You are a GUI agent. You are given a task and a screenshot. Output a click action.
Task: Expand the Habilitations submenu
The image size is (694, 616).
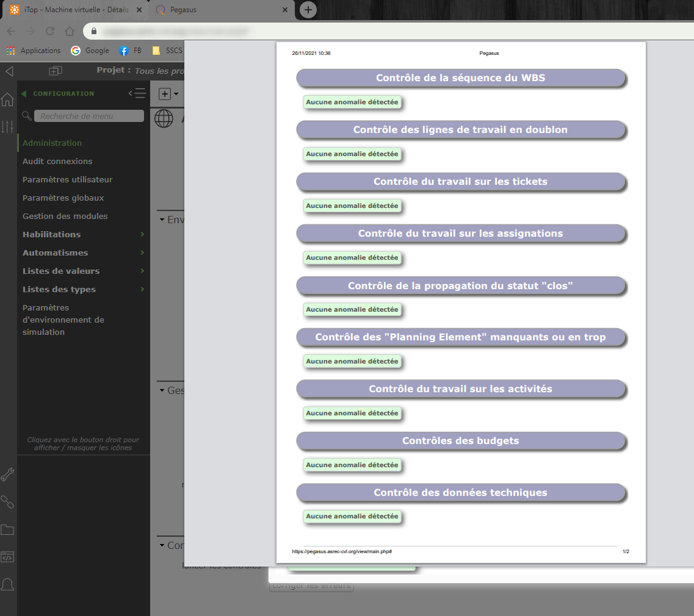pos(142,234)
